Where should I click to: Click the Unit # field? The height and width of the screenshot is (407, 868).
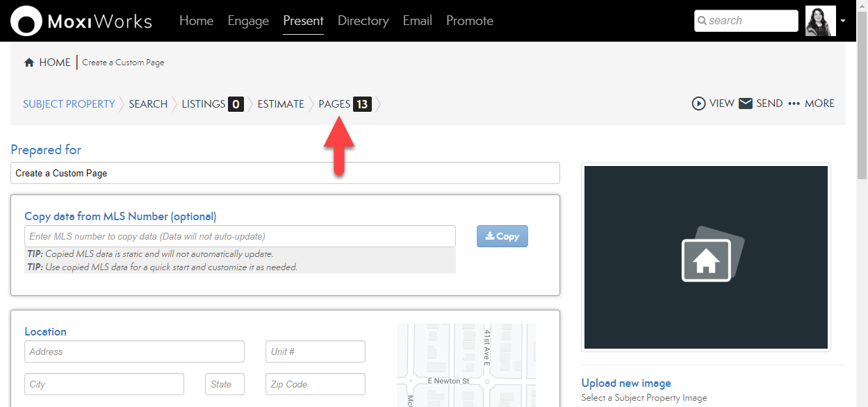(x=316, y=351)
